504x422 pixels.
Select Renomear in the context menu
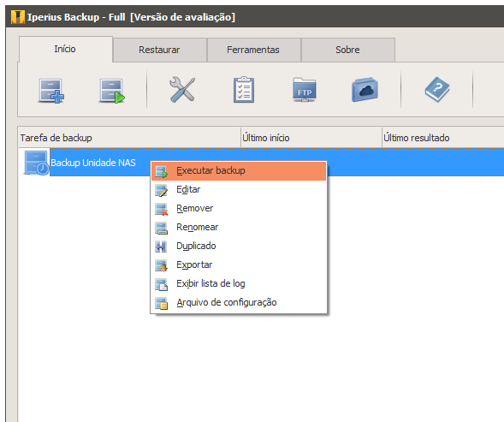tap(239, 227)
